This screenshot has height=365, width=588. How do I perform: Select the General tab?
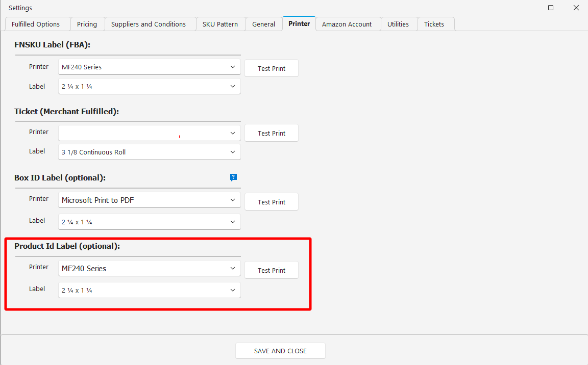tap(264, 24)
